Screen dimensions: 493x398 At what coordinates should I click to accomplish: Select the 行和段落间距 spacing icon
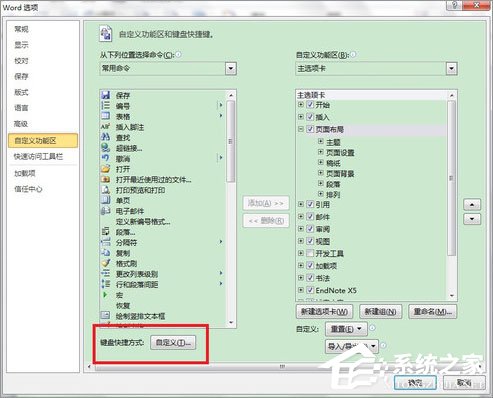click(105, 284)
